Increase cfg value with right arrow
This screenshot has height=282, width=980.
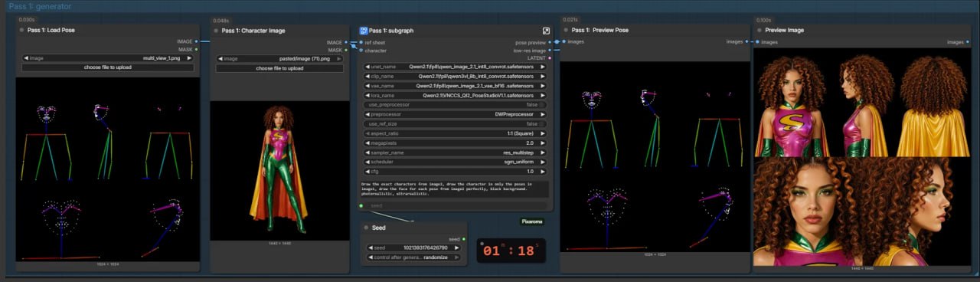543,172
